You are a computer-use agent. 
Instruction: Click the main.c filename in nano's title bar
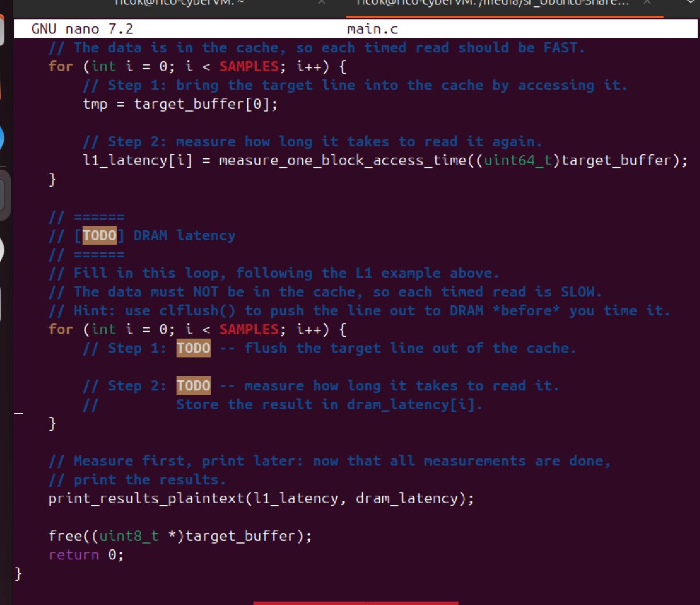372,28
